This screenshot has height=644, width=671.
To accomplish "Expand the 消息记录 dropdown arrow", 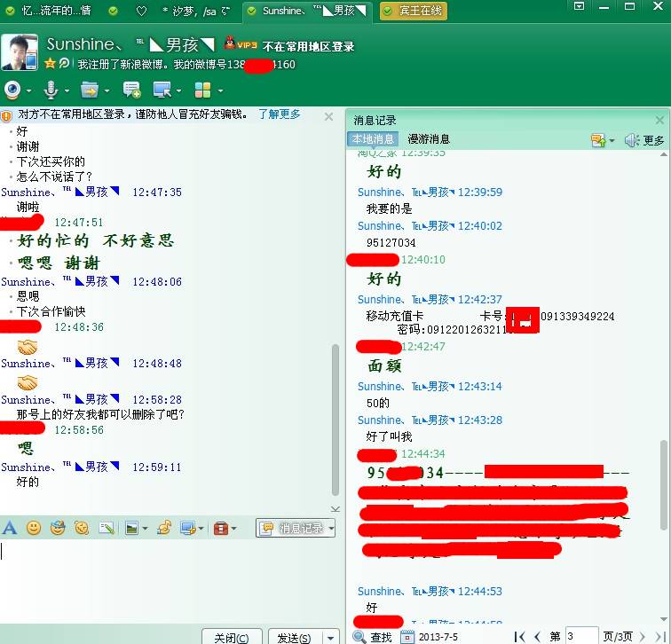I will pyautogui.click(x=330, y=528).
